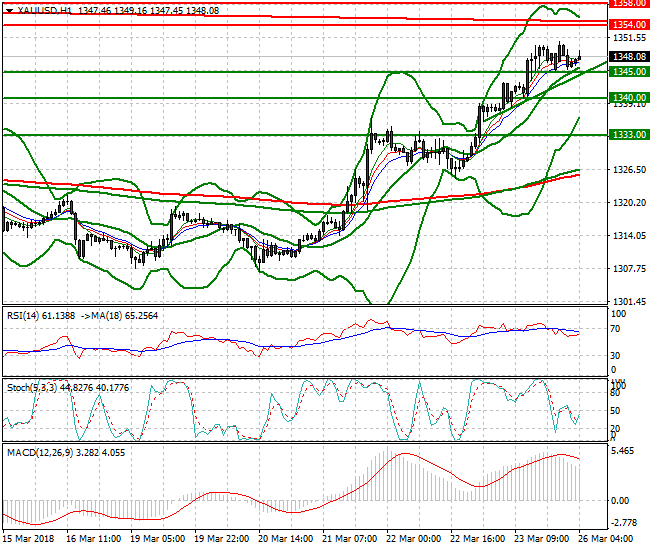Click the green 1340.00 level label
This screenshot has height=550, width=650.
pyautogui.click(x=629, y=98)
